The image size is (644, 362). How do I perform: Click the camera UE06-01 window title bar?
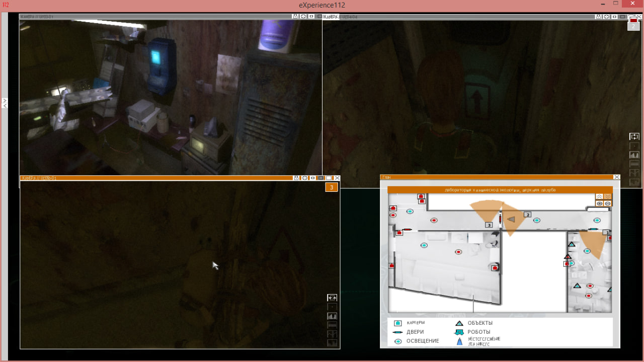pos(156,178)
